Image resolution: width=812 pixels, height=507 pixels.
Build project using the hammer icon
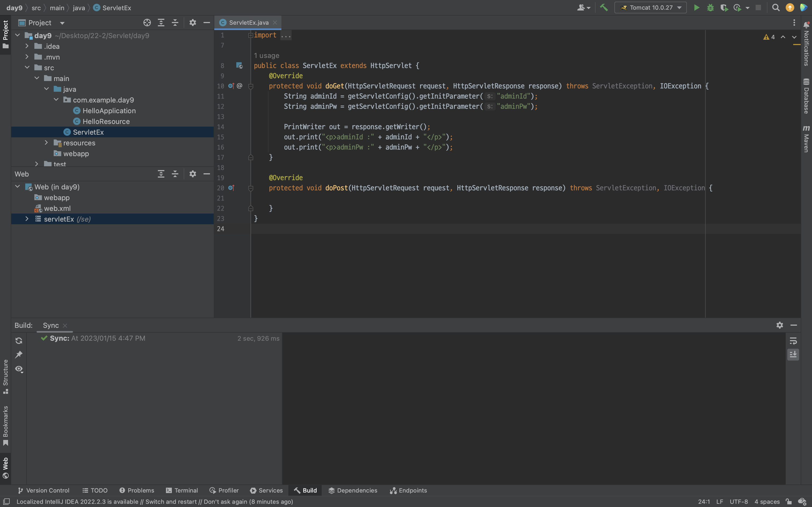604,8
